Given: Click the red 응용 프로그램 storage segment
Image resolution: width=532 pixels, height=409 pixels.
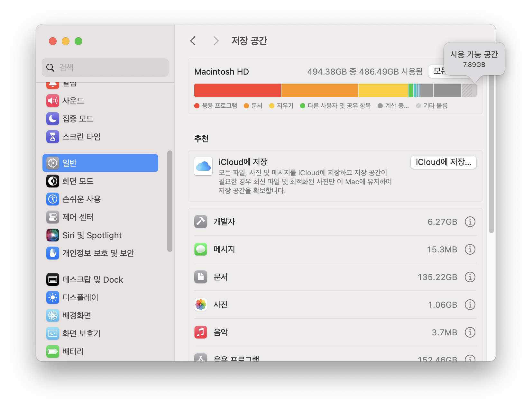Looking at the screenshot, I should pos(237,90).
